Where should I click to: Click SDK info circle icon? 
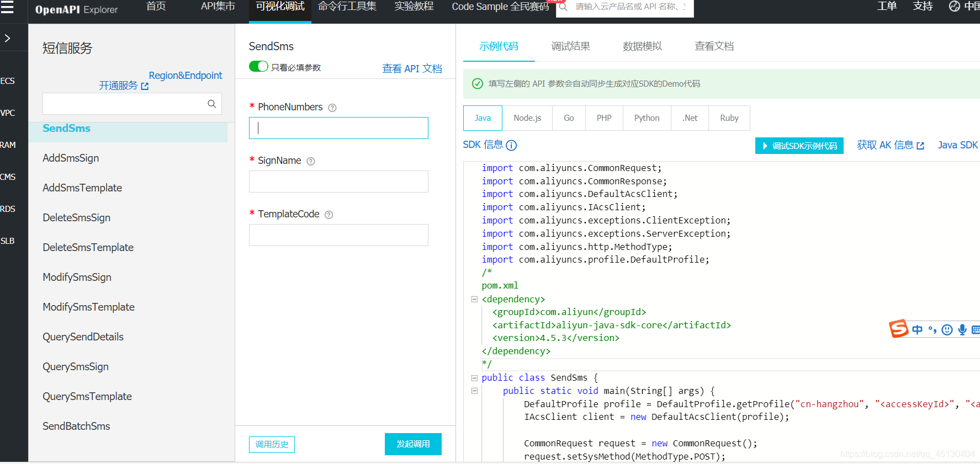click(x=511, y=145)
